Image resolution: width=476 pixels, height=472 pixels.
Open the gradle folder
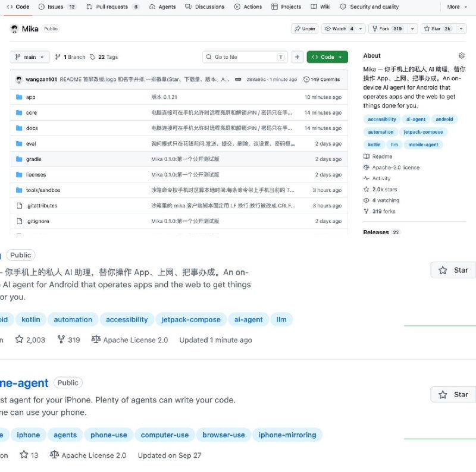[34, 159]
